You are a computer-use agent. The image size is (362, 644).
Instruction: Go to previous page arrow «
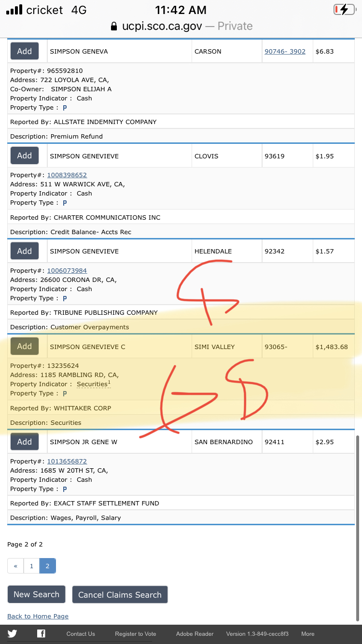tap(15, 566)
